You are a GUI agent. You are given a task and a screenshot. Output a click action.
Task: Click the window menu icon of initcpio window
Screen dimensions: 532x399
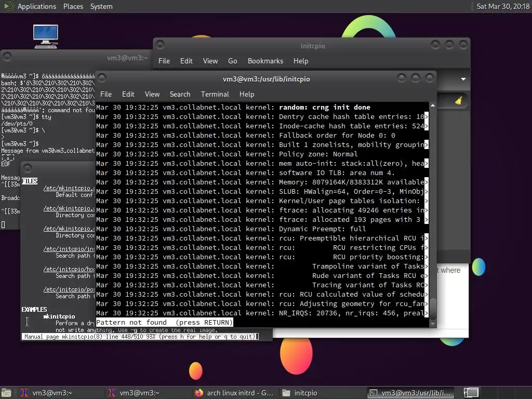tap(160, 45)
